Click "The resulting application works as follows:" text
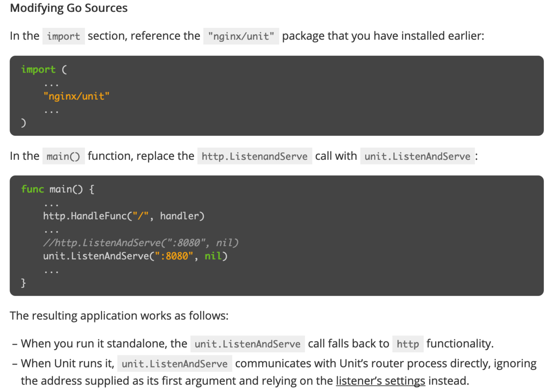Screen dimensions: 548x392 [119, 316]
